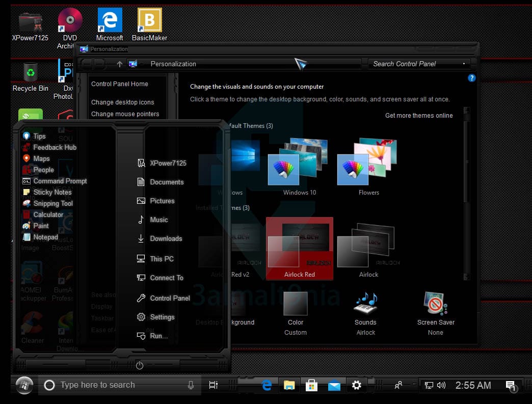
Task: Click the network icon in tray
Action: click(x=429, y=385)
